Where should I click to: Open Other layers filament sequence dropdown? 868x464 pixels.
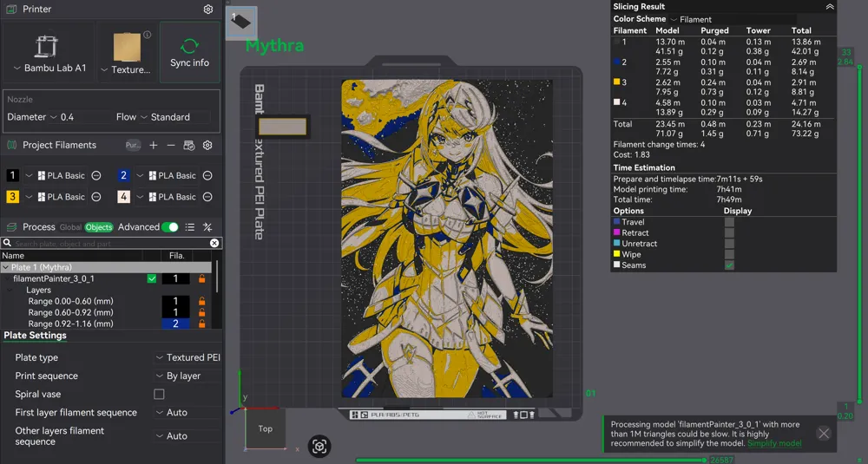click(x=187, y=435)
